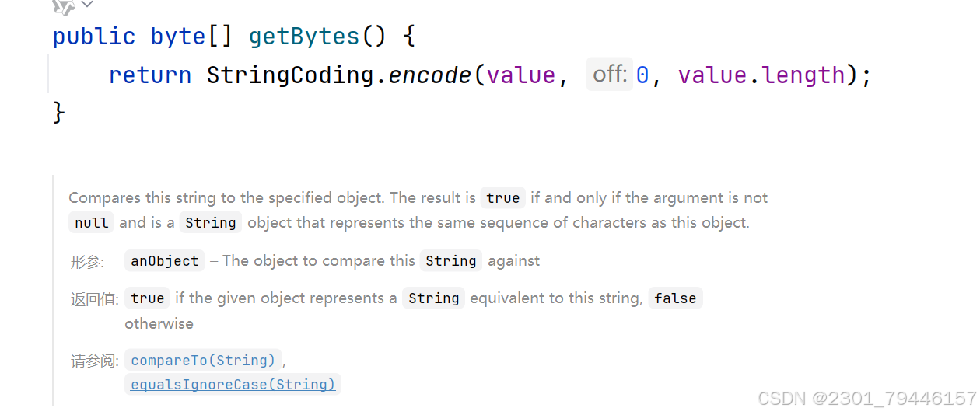Click the zero literal after off hint
The width and height of the screenshot is (980, 415).
pyautogui.click(x=642, y=75)
